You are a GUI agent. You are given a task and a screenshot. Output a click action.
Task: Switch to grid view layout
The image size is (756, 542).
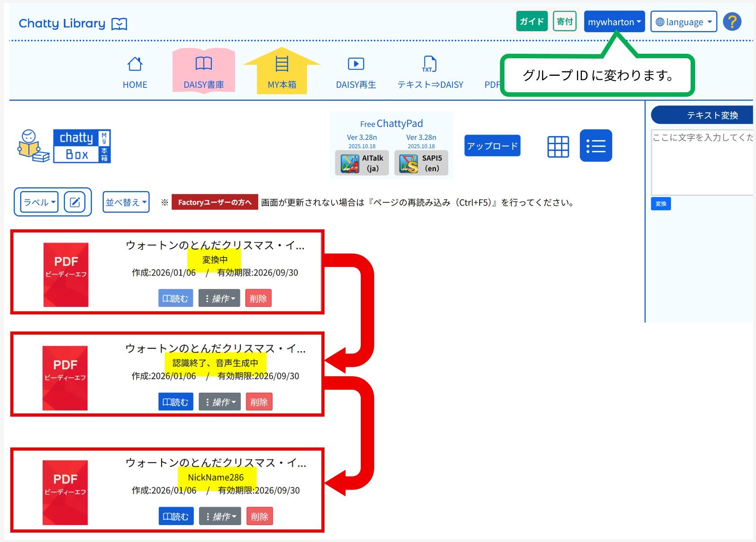[558, 146]
